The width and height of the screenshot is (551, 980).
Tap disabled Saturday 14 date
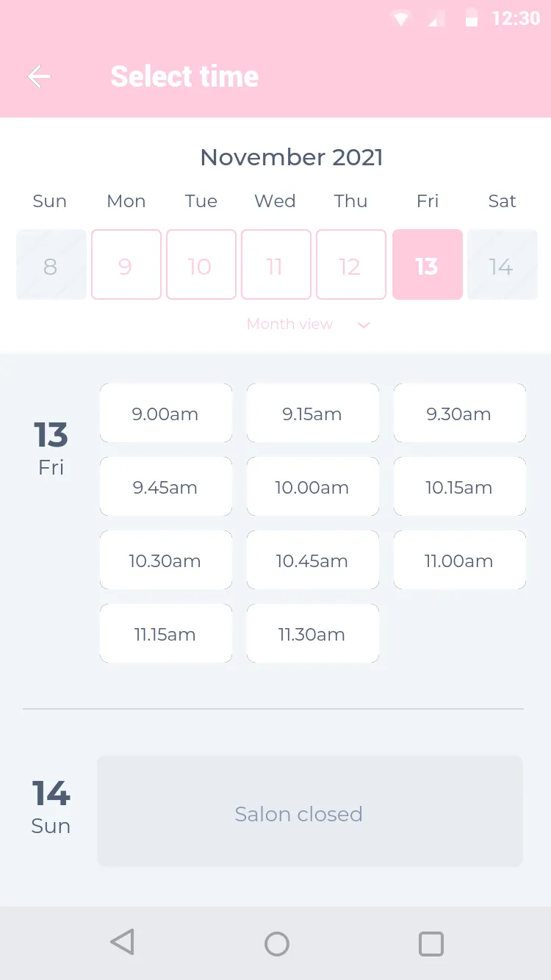coord(503,264)
